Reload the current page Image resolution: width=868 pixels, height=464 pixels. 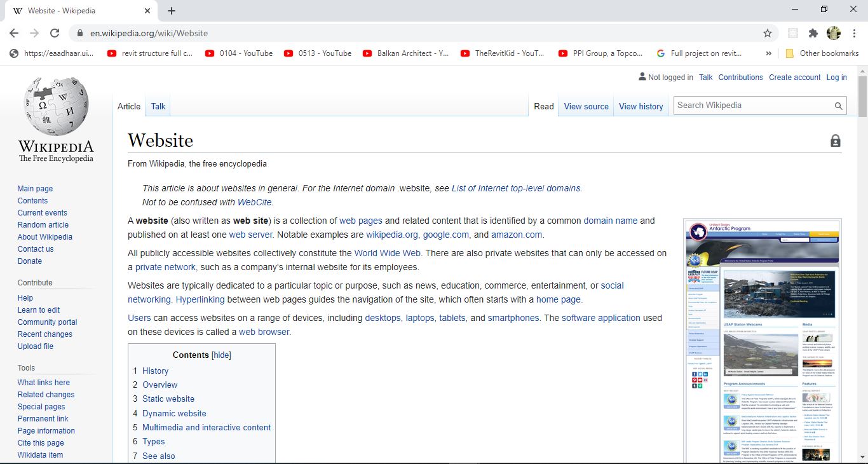click(55, 33)
